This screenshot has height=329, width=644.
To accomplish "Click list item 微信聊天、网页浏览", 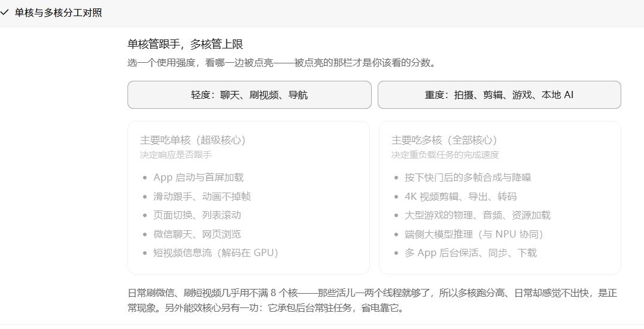I will pyautogui.click(x=197, y=234).
